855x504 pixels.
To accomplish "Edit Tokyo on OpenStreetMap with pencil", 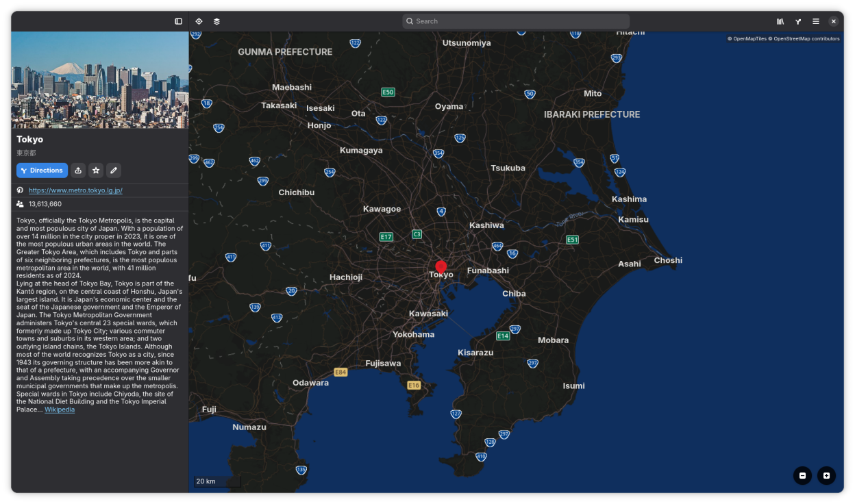I will pyautogui.click(x=114, y=171).
